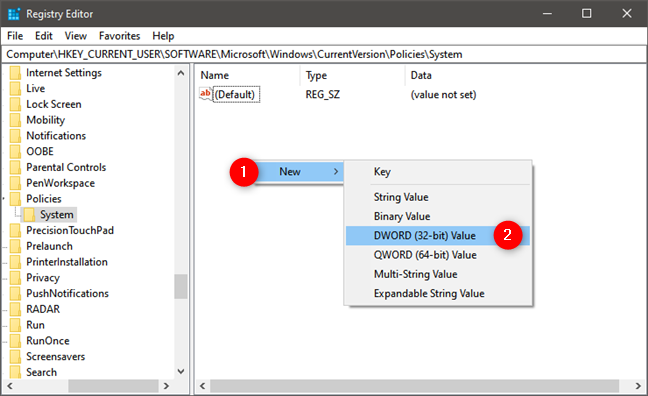Click the Policies folder icon
This screenshot has width=648, height=396.
(x=15, y=199)
